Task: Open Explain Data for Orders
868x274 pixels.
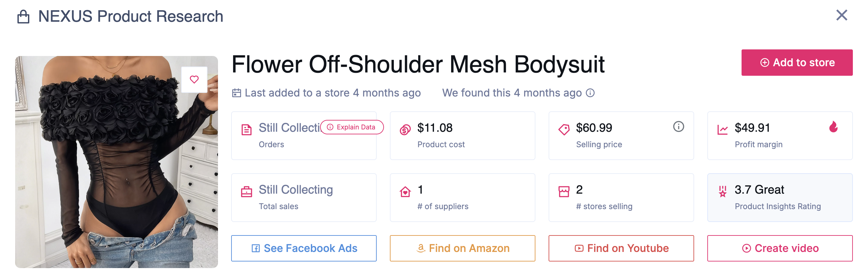Action: click(x=351, y=127)
